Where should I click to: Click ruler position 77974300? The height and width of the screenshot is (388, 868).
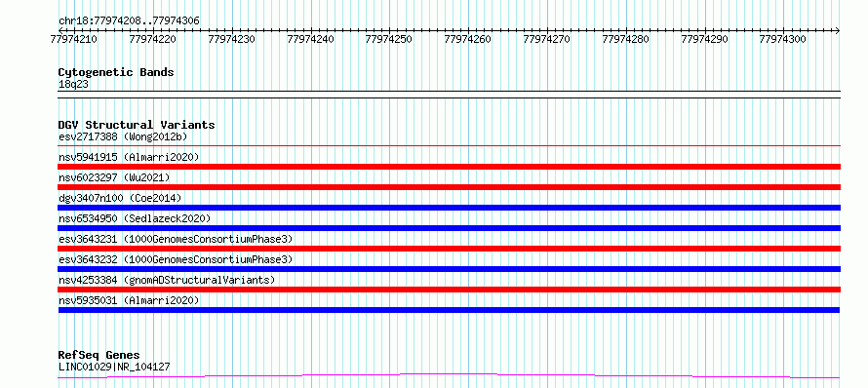coord(783,40)
